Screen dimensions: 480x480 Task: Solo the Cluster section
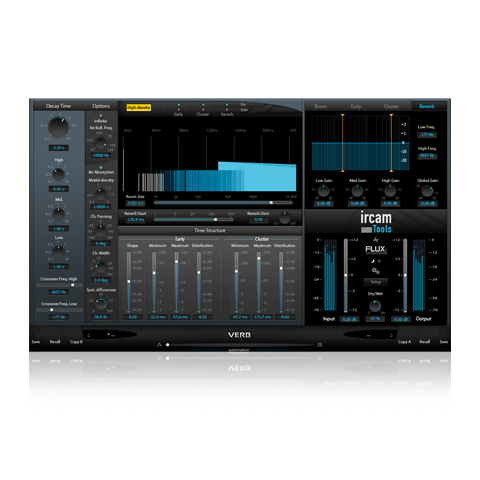[x=203, y=109]
